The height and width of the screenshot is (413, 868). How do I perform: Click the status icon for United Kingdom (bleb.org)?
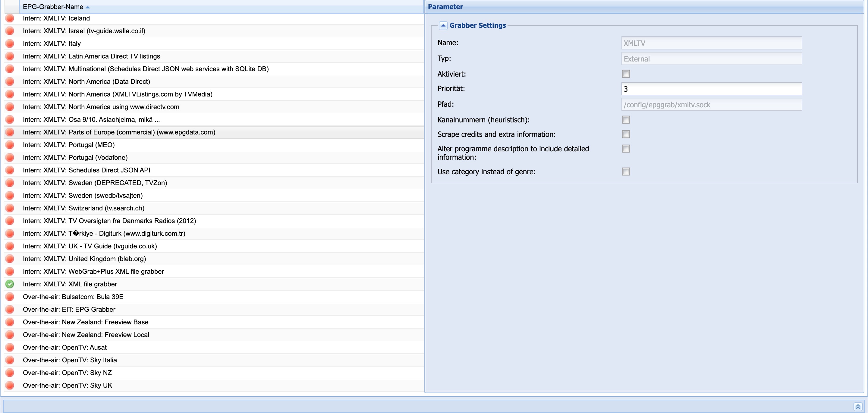pos(10,259)
